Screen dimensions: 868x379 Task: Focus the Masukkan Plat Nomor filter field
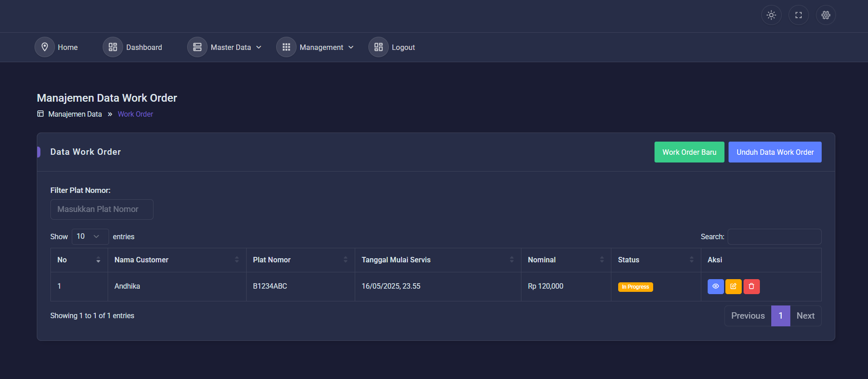(102, 209)
